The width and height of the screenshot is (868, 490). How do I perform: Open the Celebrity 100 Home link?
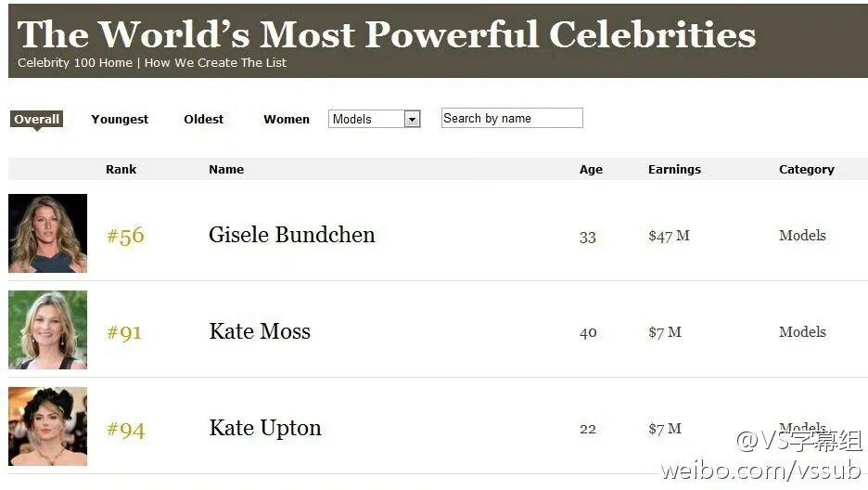pos(76,63)
